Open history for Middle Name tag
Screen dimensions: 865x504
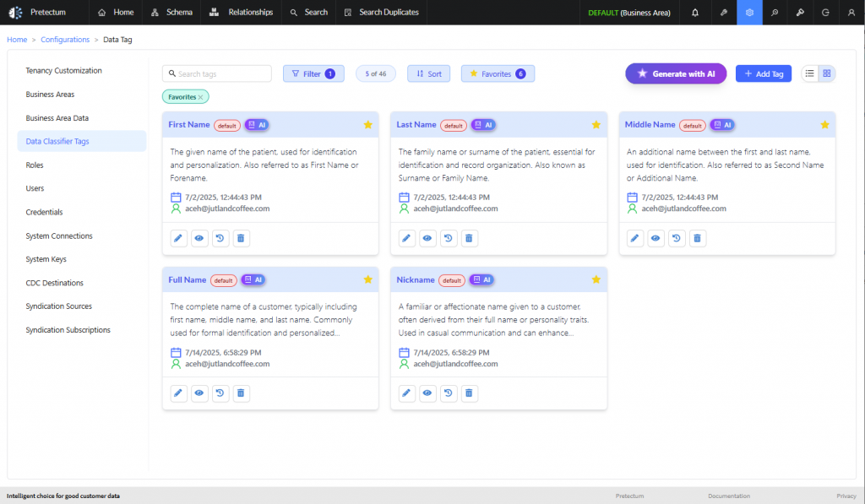(677, 238)
